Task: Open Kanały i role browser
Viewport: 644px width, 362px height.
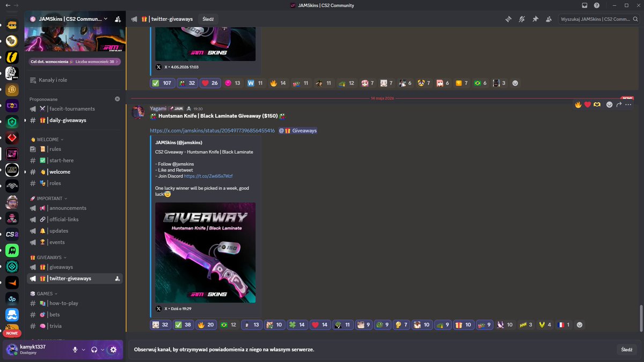Action: (75, 80)
